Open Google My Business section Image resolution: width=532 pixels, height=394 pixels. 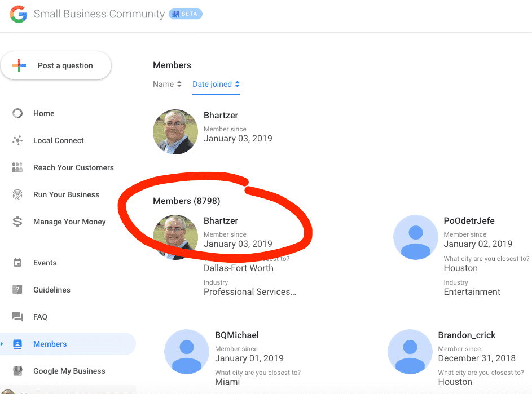click(69, 371)
